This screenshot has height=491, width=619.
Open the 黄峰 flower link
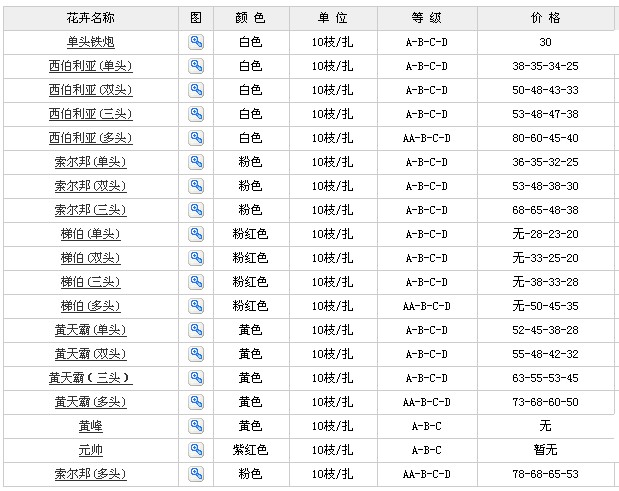coord(90,425)
